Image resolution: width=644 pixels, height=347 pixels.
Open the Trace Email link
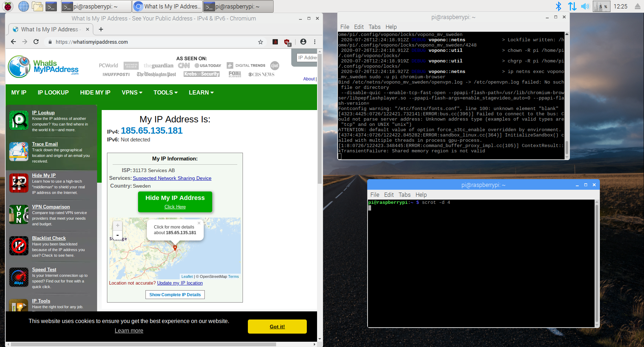pyautogui.click(x=45, y=144)
